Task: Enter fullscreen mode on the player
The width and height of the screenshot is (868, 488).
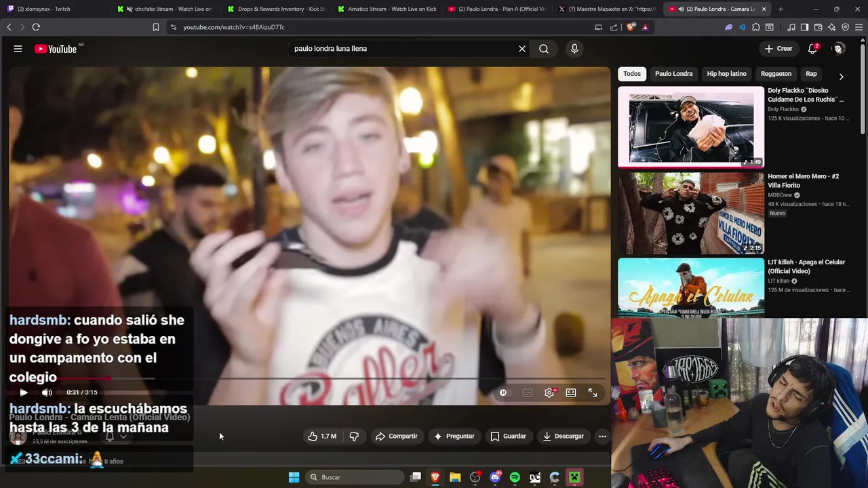Action: (593, 392)
